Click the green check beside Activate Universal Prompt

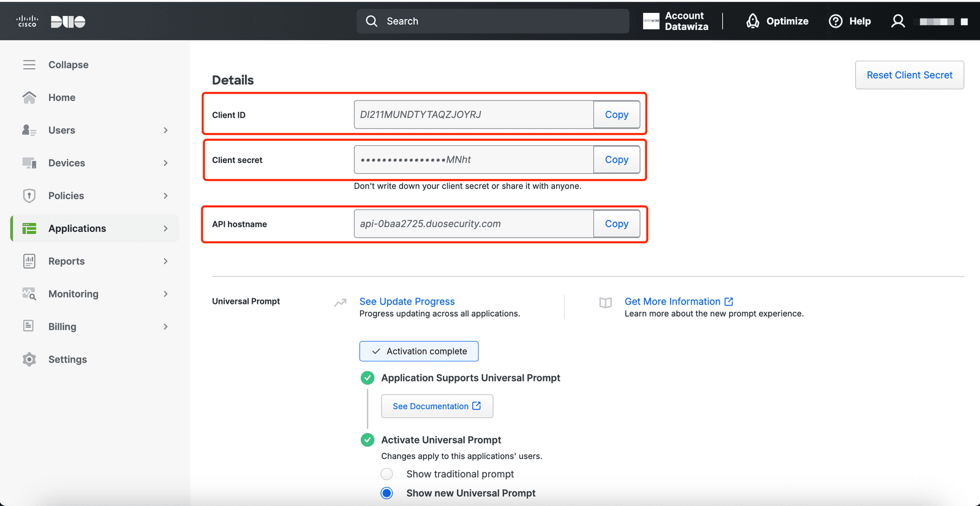367,440
